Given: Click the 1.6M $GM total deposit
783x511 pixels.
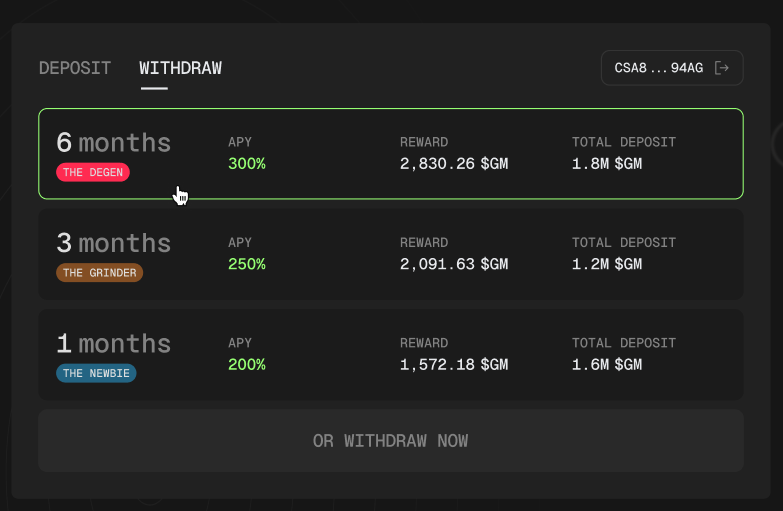Looking at the screenshot, I should [607, 364].
